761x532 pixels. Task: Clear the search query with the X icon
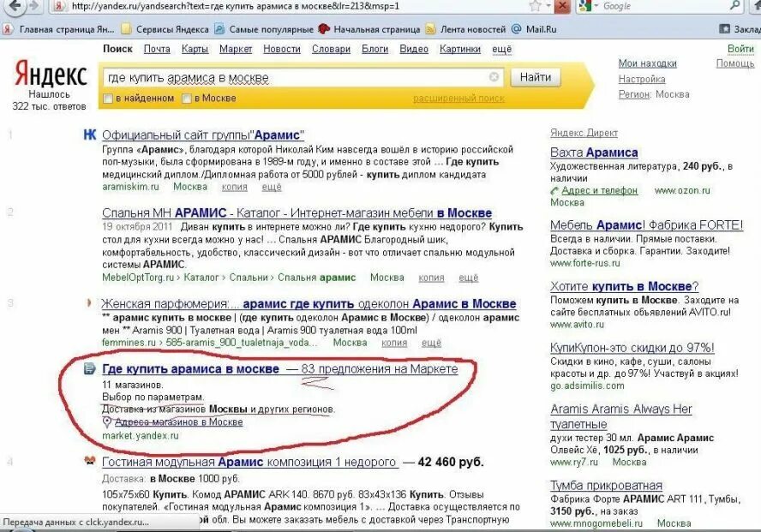[x=494, y=77]
